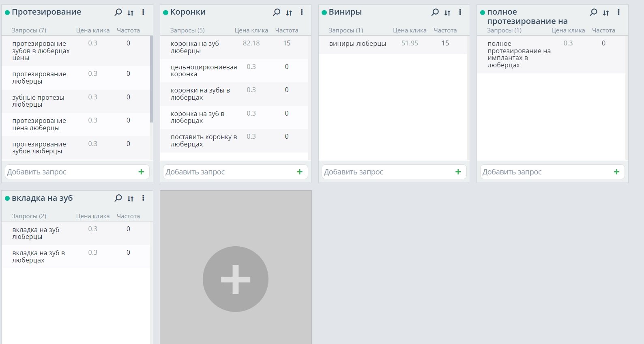
Task: Open three-dot menu of Виниры group
Action: point(460,12)
